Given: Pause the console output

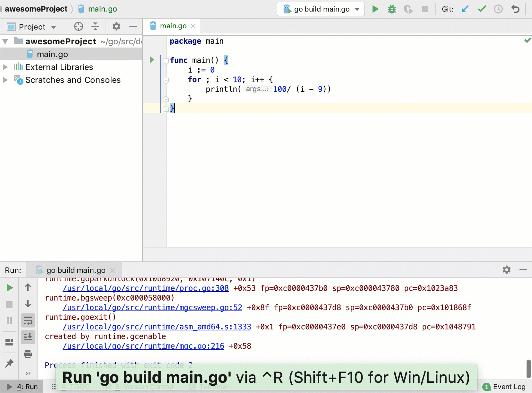Looking at the screenshot, I should point(9,320).
